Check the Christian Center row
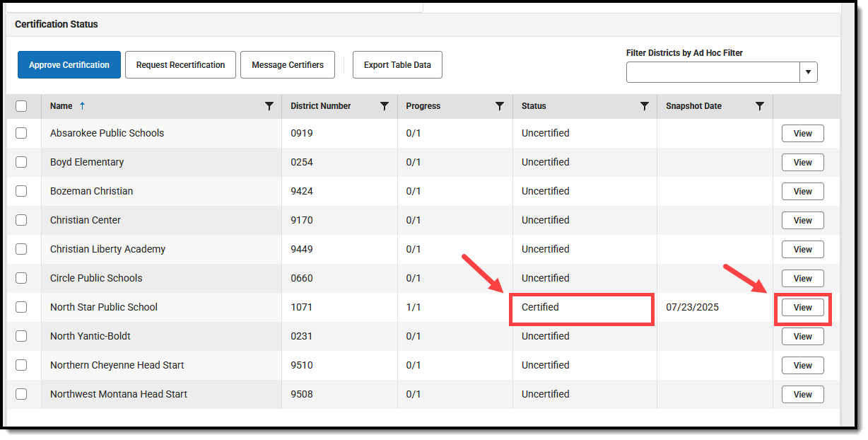This screenshot has height=440, width=868. point(21,220)
